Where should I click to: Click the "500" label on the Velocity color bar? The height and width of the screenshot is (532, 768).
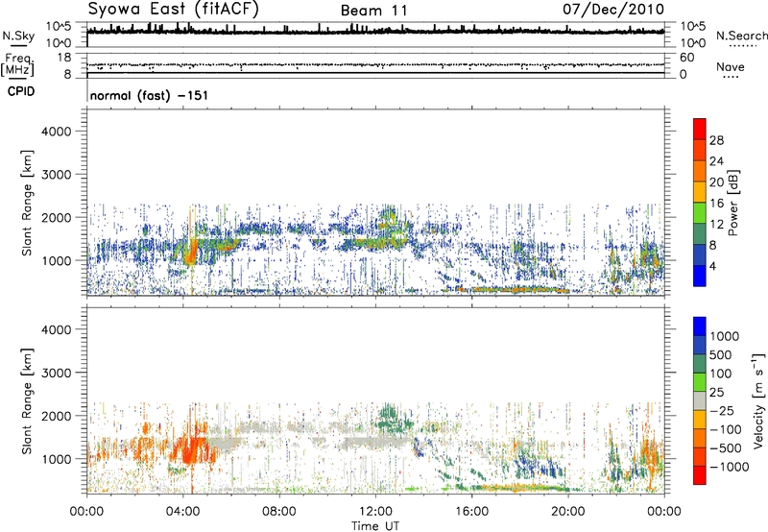click(721, 354)
